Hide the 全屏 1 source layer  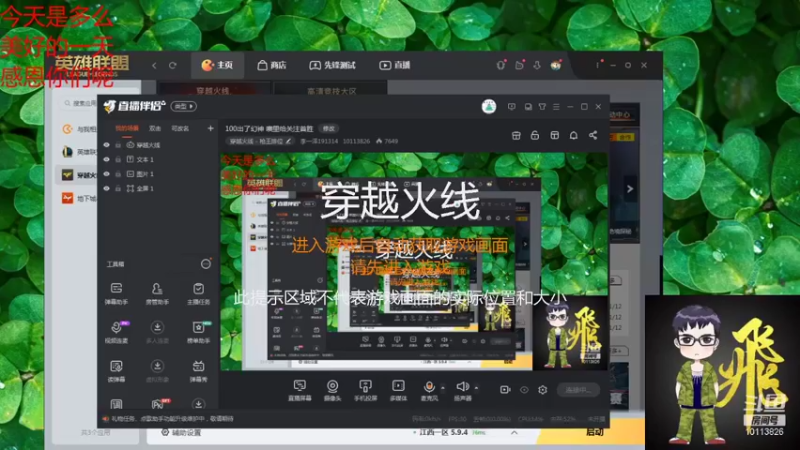click(x=106, y=188)
